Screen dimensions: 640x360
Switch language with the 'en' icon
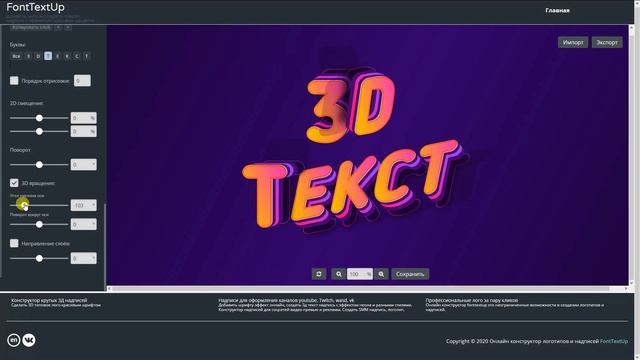pos(13,340)
